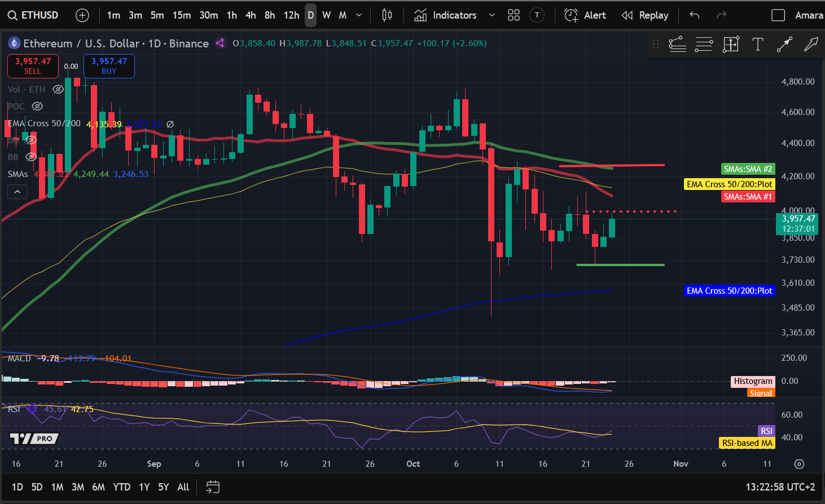Image resolution: width=825 pixels, height=504 pixels.
Task: Click the circled T toolbar button
Action: point(537,15)
